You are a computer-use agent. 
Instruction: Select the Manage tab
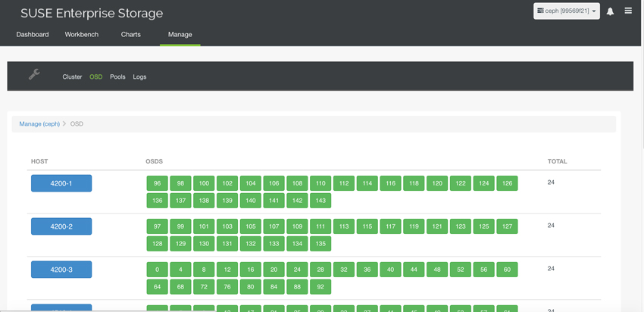click(x=180, y=35)
